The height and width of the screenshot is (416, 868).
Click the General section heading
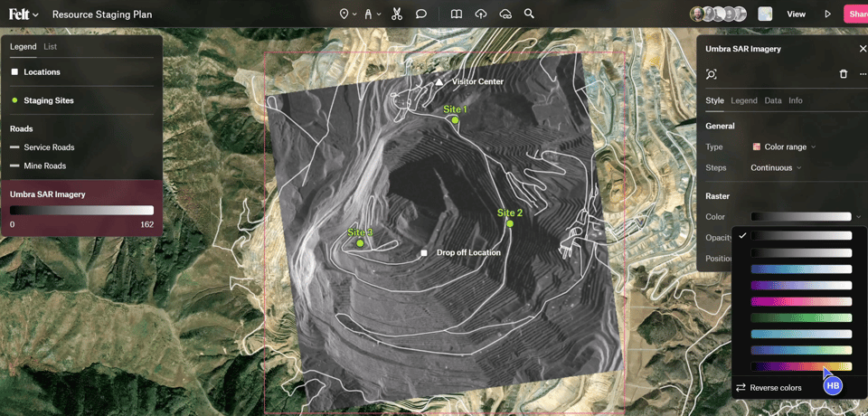tap(721, 127)
